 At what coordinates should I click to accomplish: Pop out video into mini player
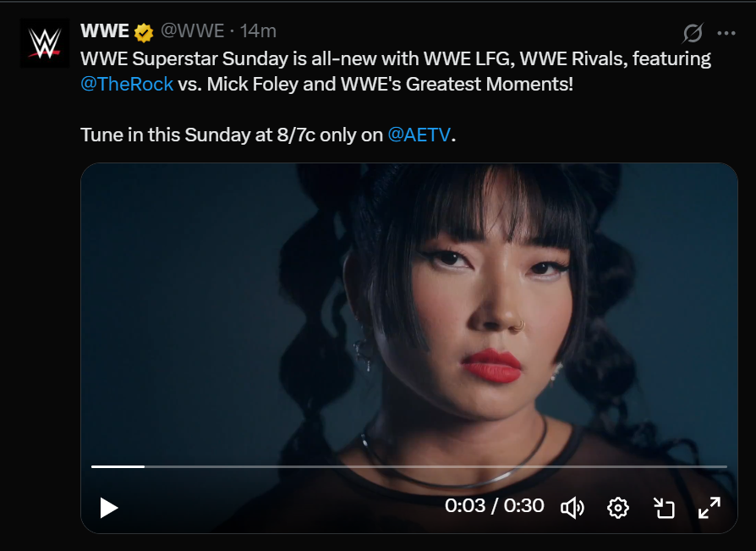[x=664, y=508]
